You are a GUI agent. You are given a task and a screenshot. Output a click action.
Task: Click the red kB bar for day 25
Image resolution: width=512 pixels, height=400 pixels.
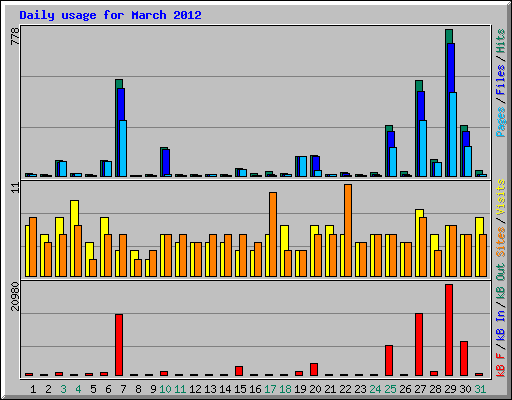pos(389,360)
